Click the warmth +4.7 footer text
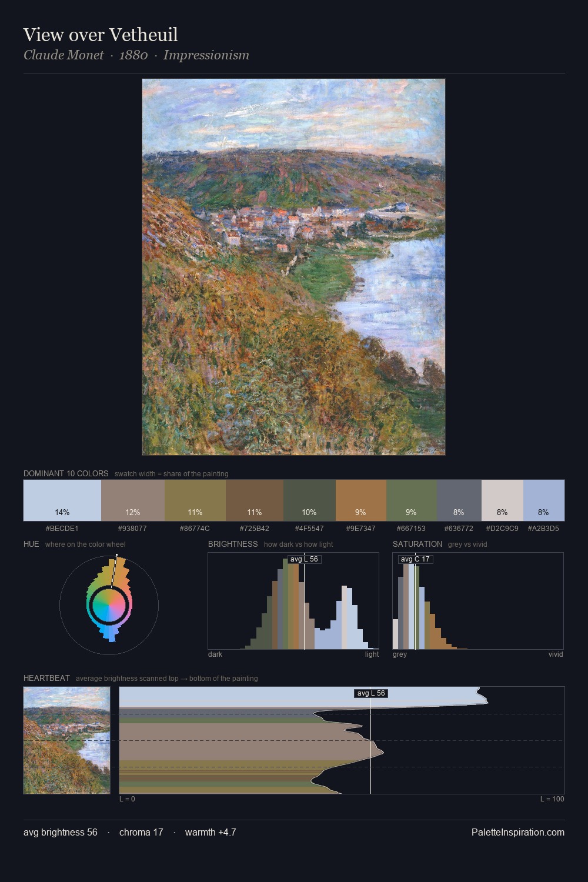This screenshot has height=882, width=588. tap(211, 832)
